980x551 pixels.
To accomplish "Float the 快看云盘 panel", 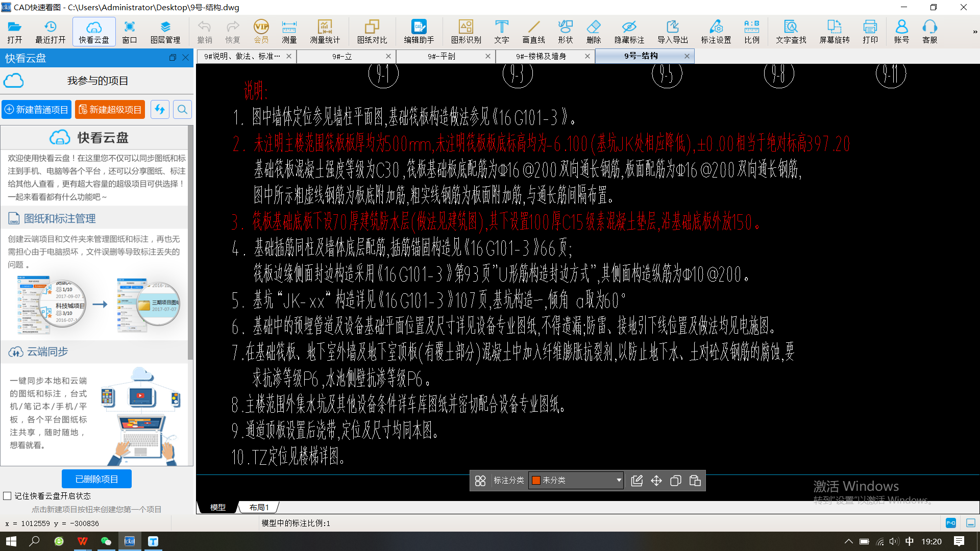I will [x=173, y=58].
